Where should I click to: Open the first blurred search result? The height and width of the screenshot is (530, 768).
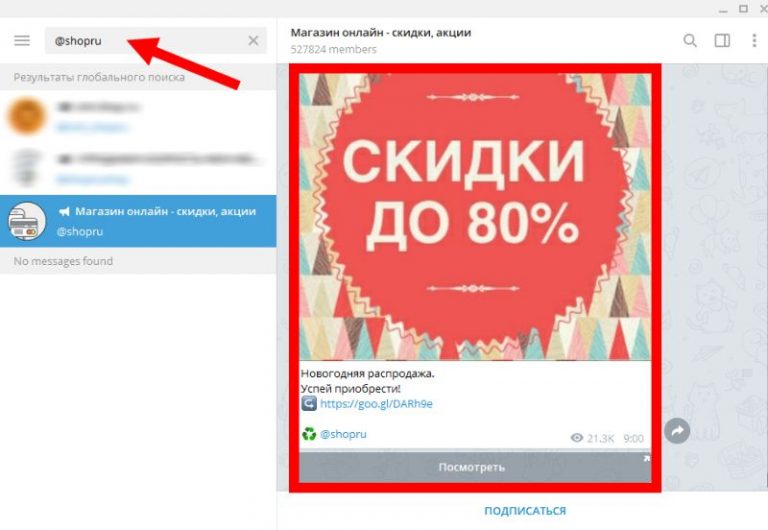coord(138,117)
